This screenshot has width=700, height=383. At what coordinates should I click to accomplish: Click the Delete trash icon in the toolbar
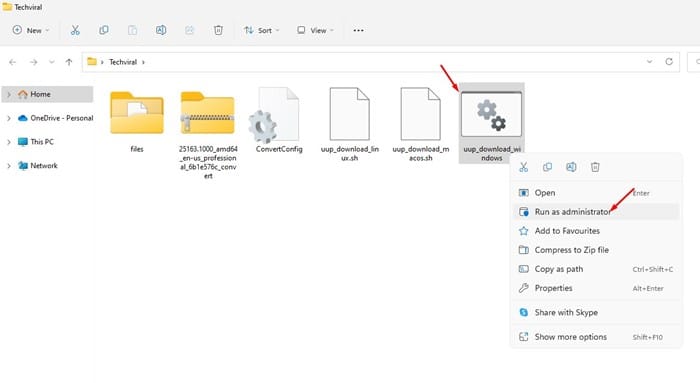coord(218,30)
